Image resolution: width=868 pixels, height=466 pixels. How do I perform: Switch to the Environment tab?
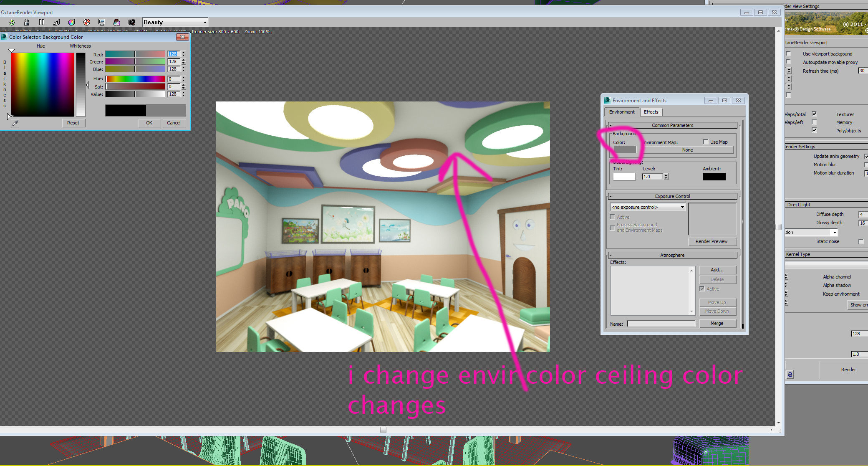point(622,112)
